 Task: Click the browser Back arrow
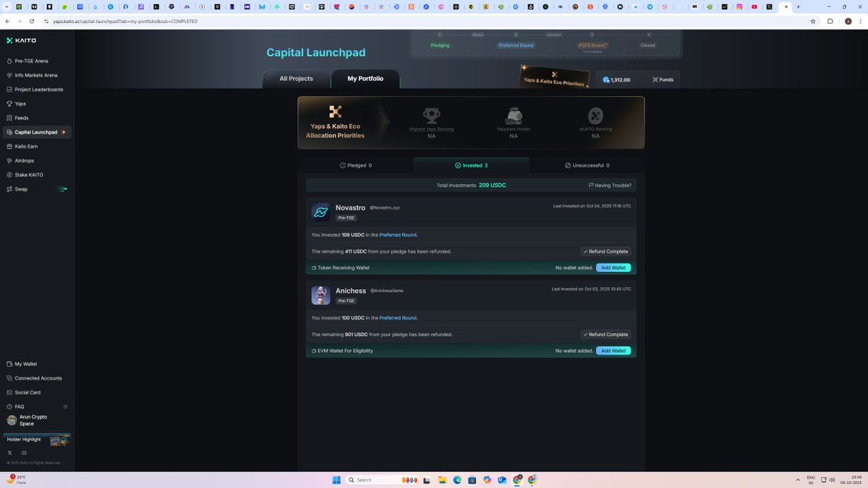(x=7, y=21)
